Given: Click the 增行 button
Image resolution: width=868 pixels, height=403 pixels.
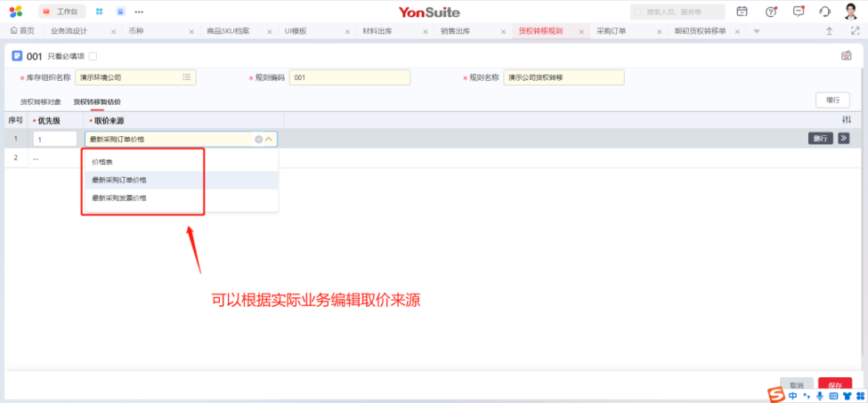Looking at the screenshot, I should point(832,101).
